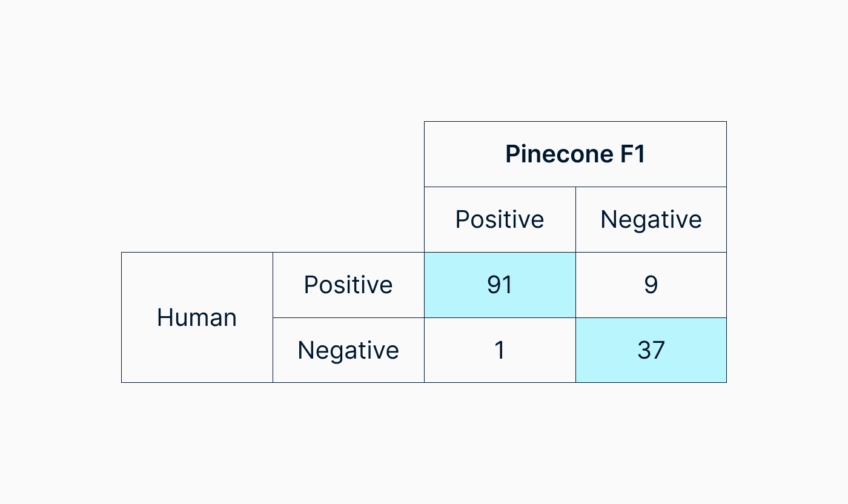Image resolution: width=848 pixels, height=504 pixels.
Task: Select the Positive column header under Pinecone F1
Action: pos(500,219)
